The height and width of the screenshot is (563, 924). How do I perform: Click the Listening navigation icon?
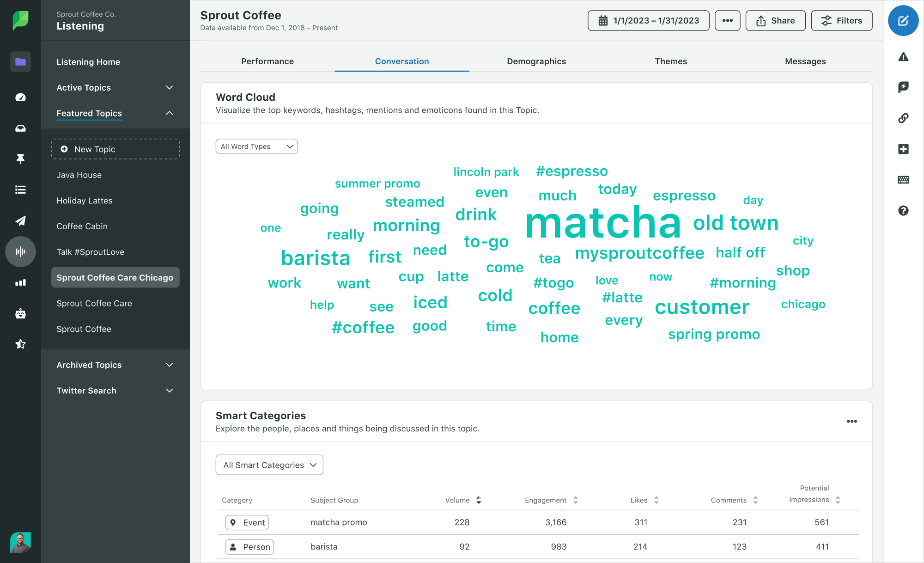point(19,252)
